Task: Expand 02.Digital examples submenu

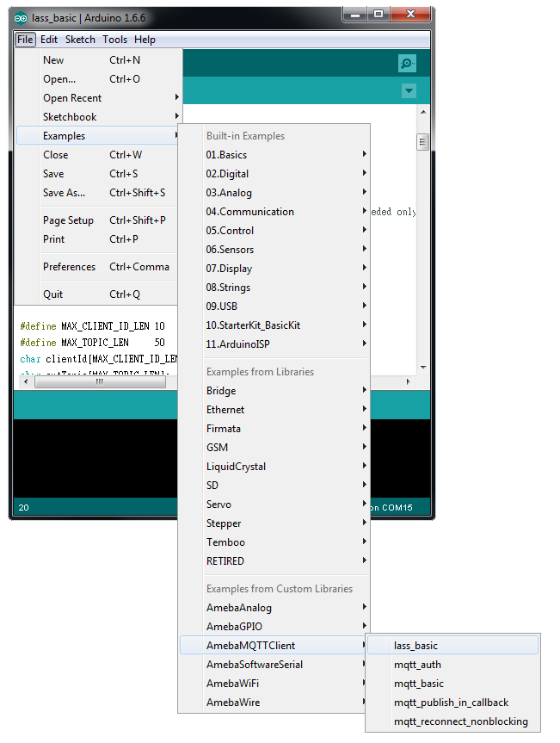Action: click(x=274, y=174)
